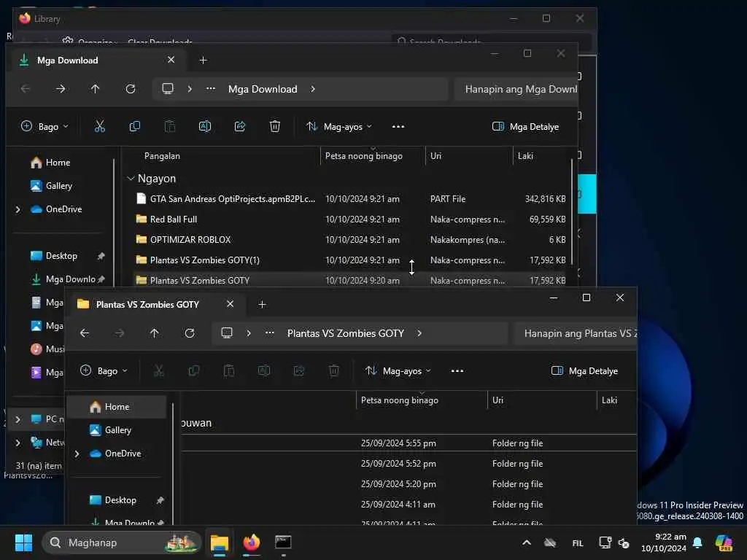Select Home in Plantas VS Zombies sidebar
The height and width of the screenshot is (560, 747).
pyautogui.click(x=117, y=407)
